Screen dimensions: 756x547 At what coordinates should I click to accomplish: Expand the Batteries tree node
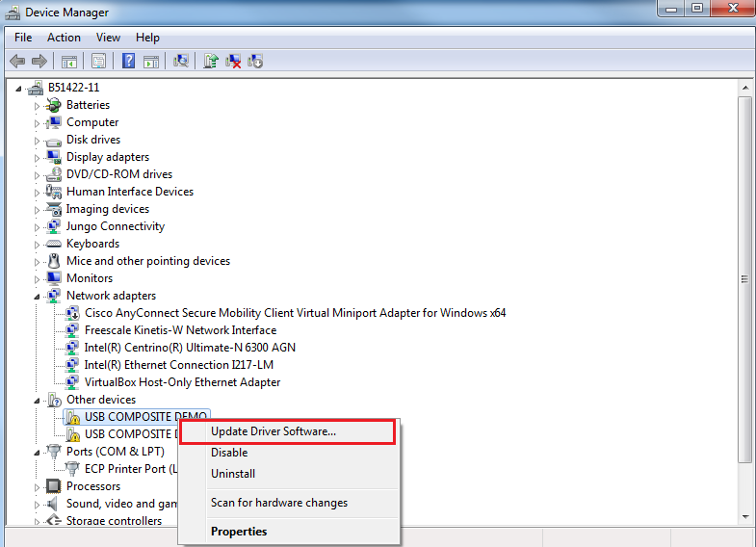(38, 105)
